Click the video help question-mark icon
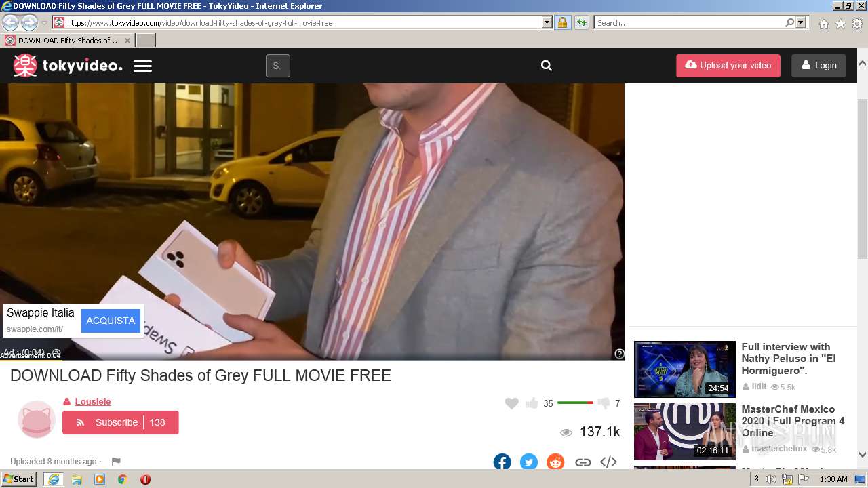This screenshot has width=868, height=488. [619, 354]
